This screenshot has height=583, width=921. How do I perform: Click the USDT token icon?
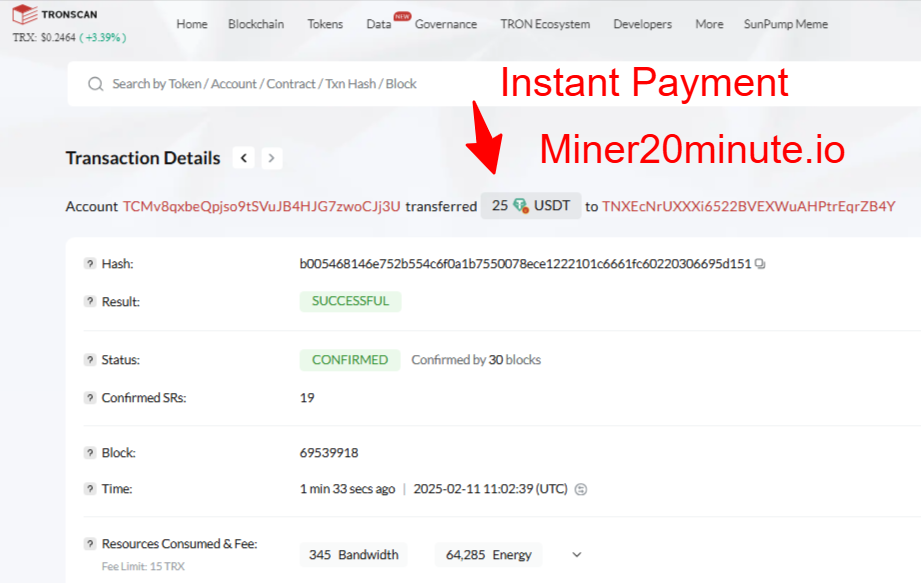point(520,205)
